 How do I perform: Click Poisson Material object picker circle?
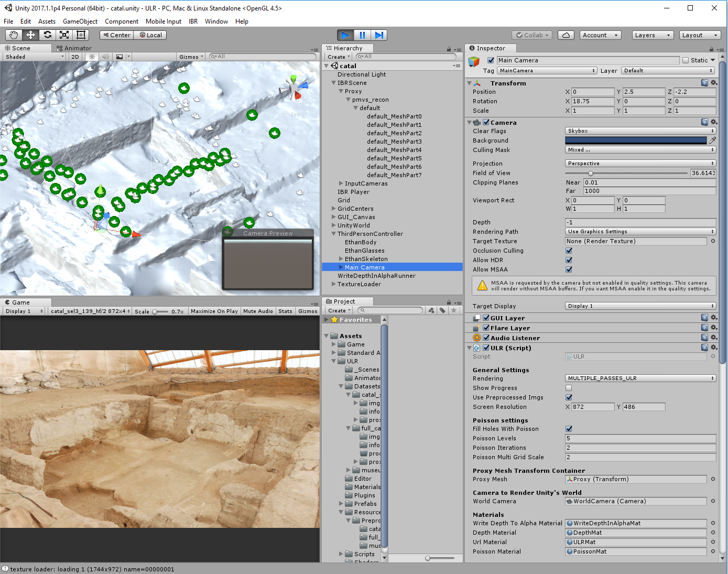(x=713, y=551)
